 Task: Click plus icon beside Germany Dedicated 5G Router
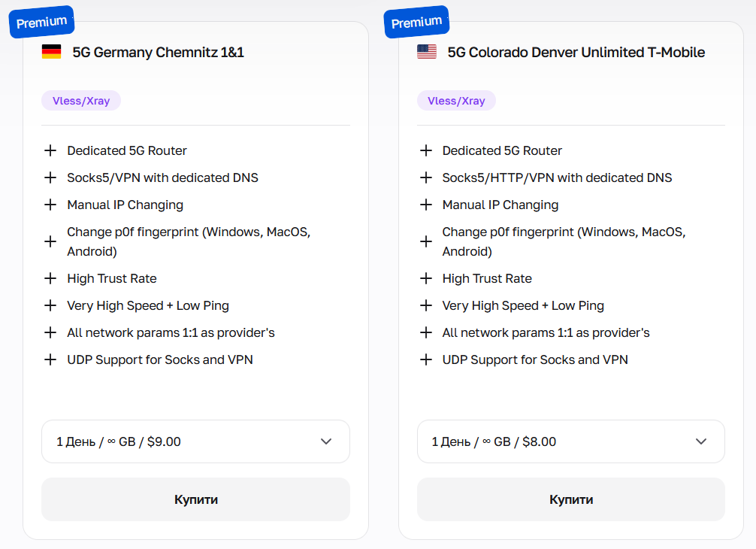point(50,150)
